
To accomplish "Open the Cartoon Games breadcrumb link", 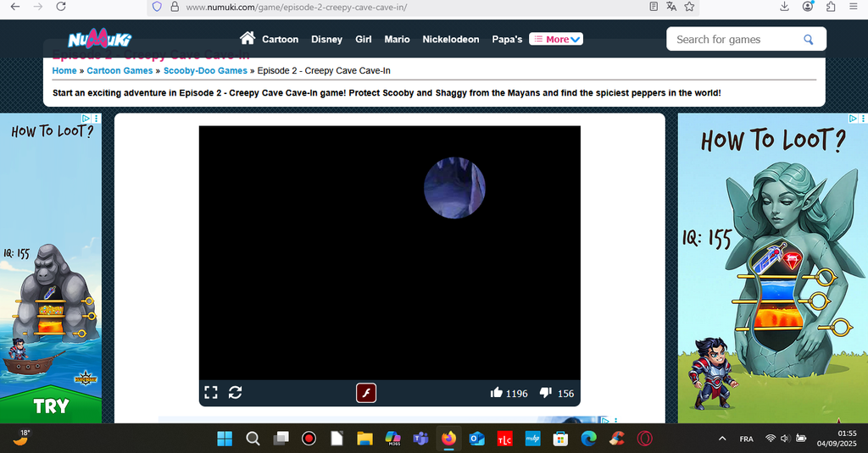I will 120,70.
